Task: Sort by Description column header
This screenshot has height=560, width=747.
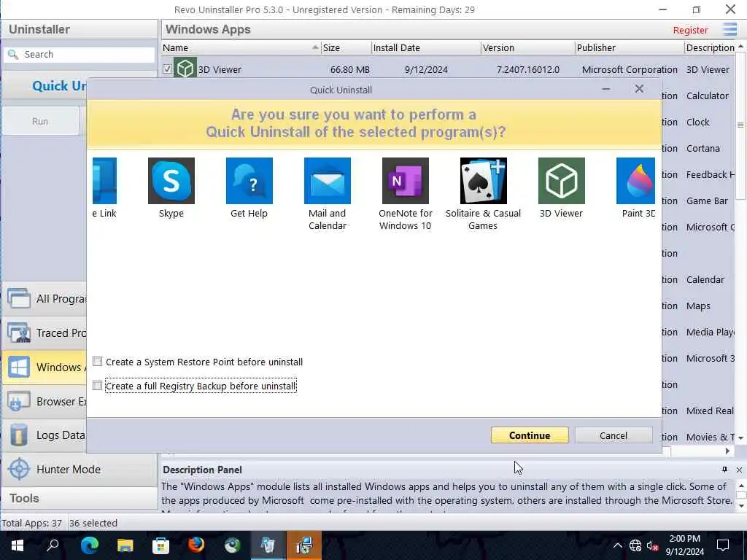Action: [x=711, y=47]
